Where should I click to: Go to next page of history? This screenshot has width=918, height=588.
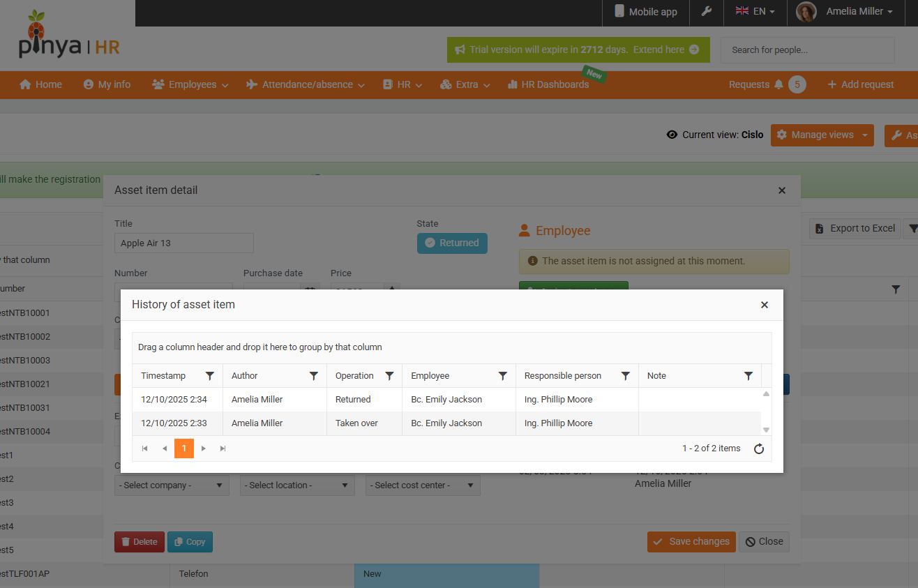click(204, 448)
